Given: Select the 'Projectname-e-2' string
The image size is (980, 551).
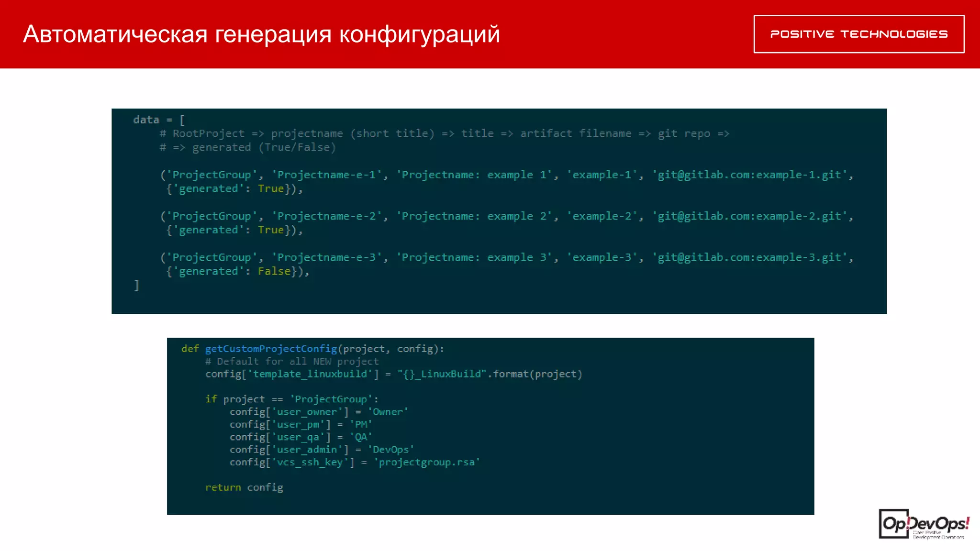Looking at the screenshot, I should [327, 216].
